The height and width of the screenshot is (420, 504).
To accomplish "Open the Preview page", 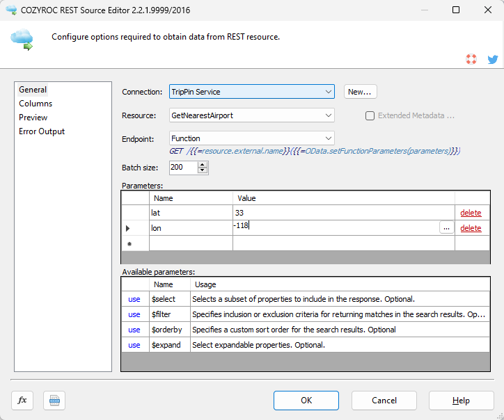I will [x=33, y=118].
